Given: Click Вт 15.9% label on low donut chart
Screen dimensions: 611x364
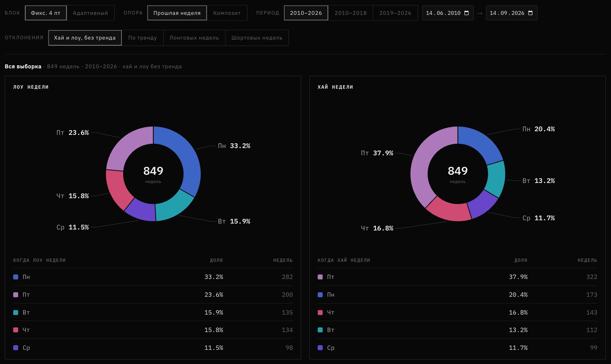Looking at the screenshot, I should click(234, 221).
